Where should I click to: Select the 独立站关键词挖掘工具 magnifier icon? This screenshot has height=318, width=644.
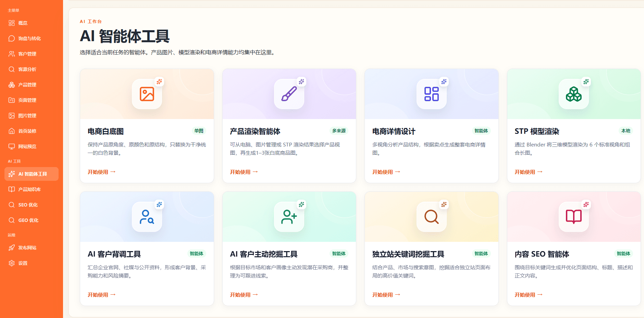click(x=432, y=217)
